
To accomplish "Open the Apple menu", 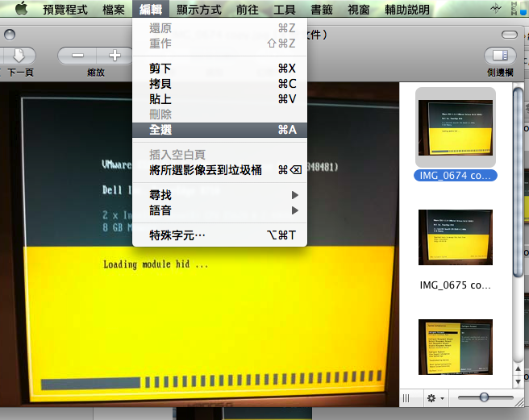I will [21, 9].
